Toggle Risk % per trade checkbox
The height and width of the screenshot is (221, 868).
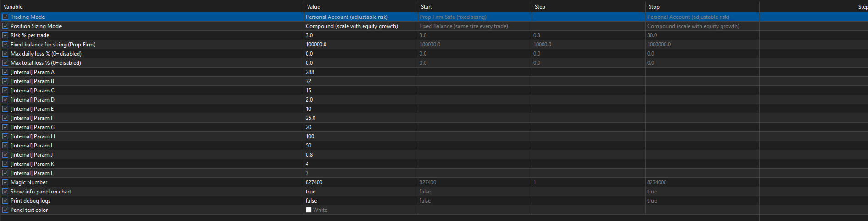(x=5, y=35)
